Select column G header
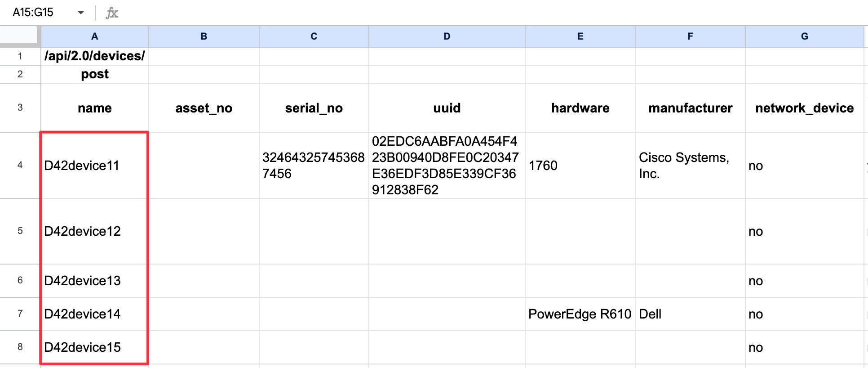Image resolution: width=868 pixels, height=368 pixels. [804, 36]
